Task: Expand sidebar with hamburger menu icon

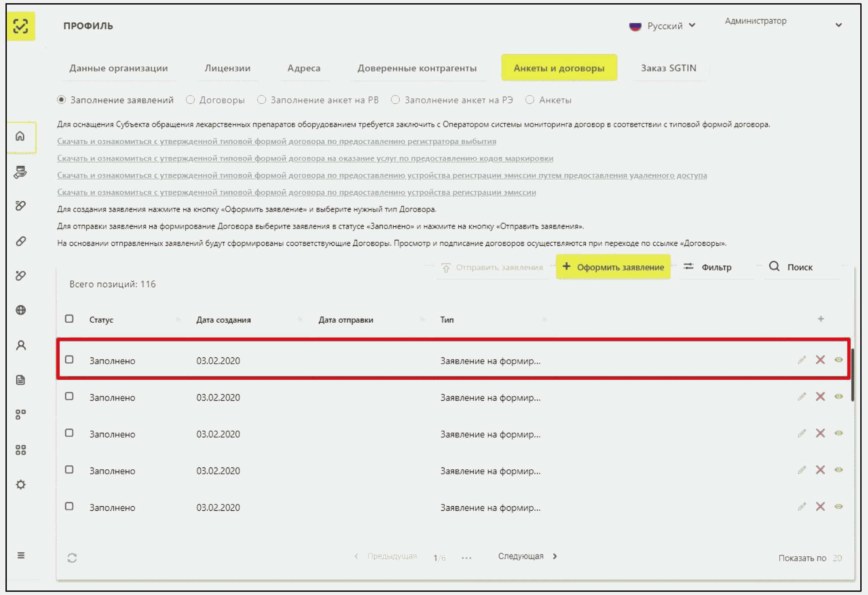Action: [20, 555]
